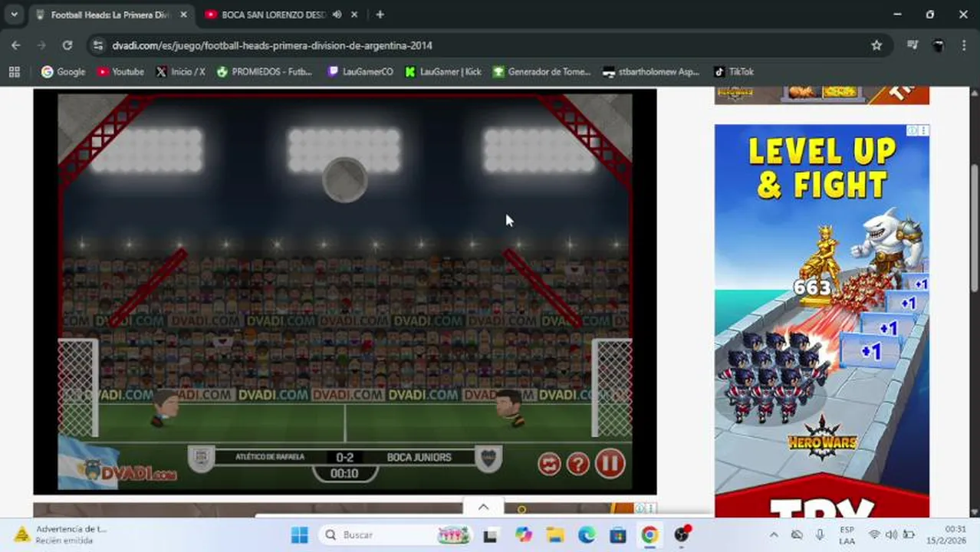Open the ESP LAA language switcher
This screenshot has height=552, width=980.
[847, 535]
